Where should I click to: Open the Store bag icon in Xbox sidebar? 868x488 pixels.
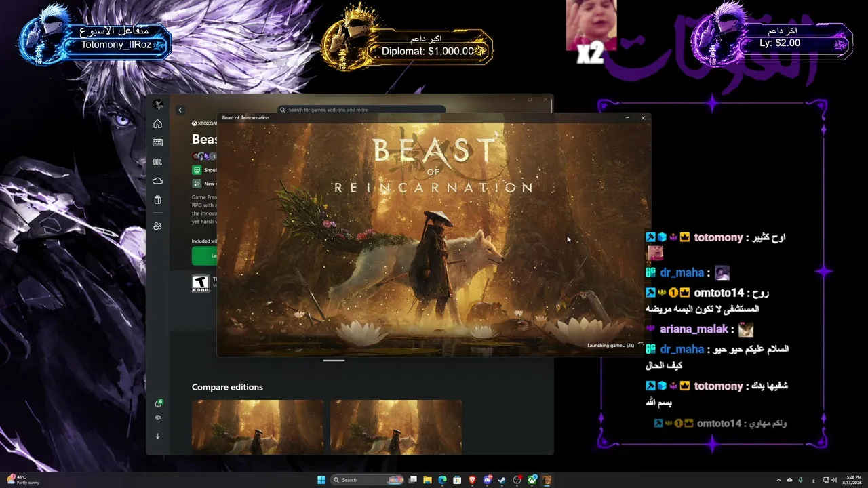[158, 200]
